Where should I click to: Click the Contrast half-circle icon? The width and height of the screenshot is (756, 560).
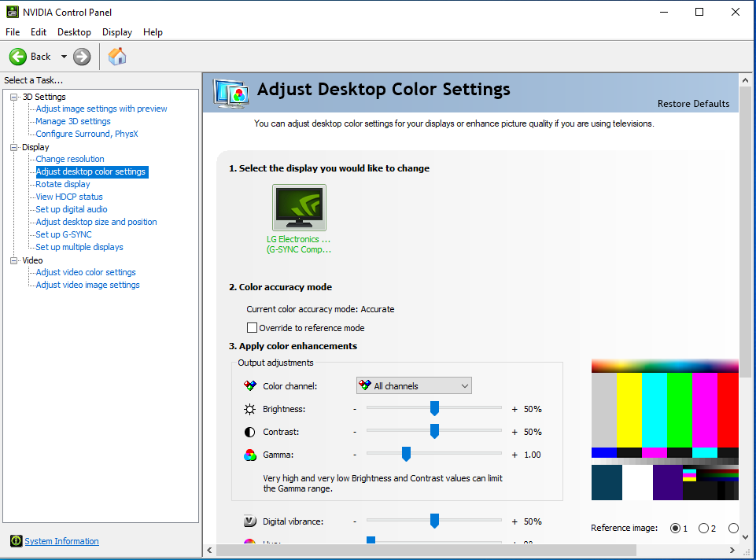[x=250, y=432]
